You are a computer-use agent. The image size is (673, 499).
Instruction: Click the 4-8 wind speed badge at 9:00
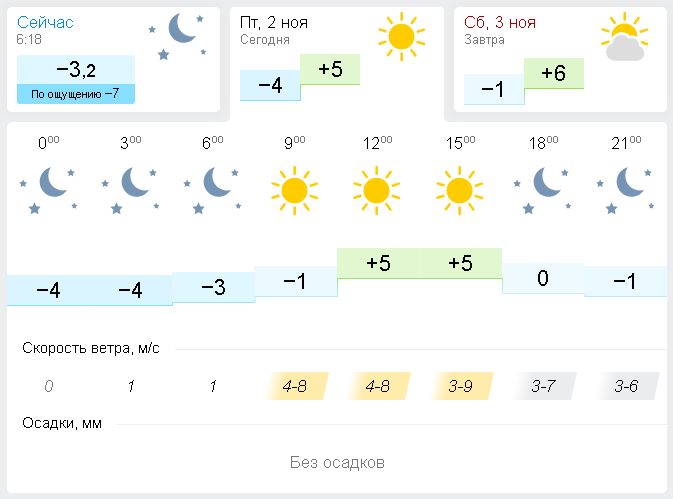pos(295,386)
